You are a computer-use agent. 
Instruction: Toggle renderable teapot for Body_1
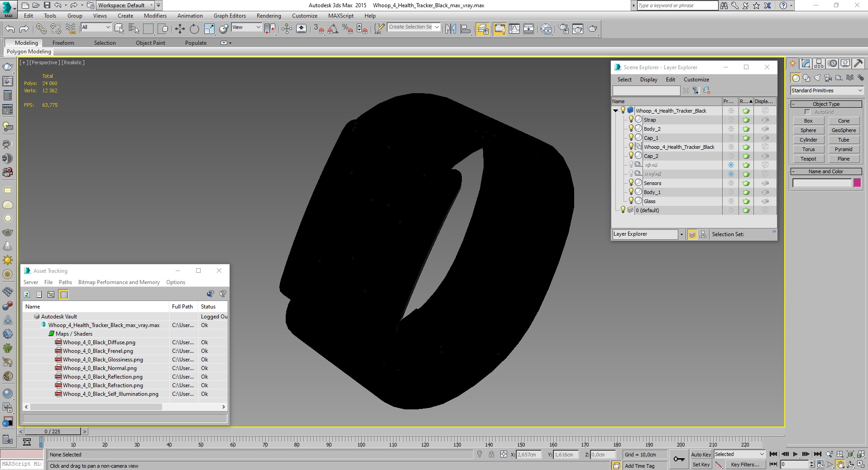coord(746,192)
